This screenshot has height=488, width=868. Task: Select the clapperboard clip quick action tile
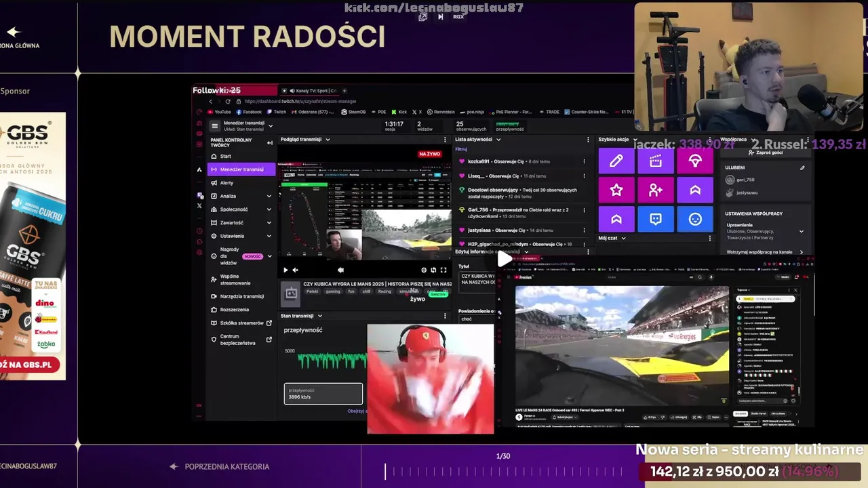(x=655, y=161)
